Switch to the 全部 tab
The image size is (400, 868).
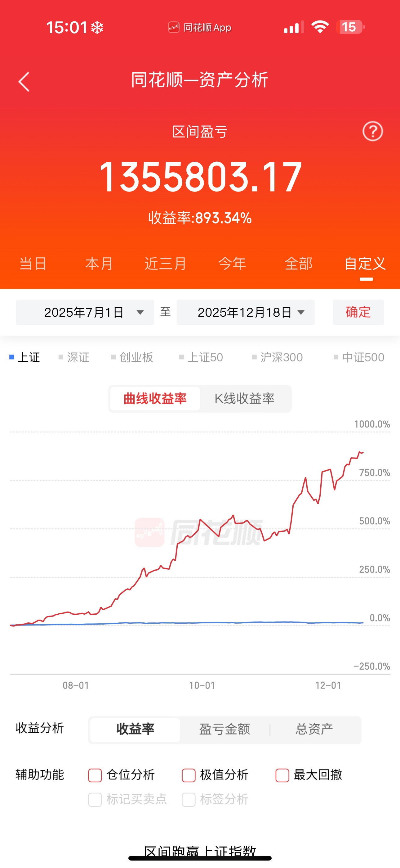coord(298,264)
